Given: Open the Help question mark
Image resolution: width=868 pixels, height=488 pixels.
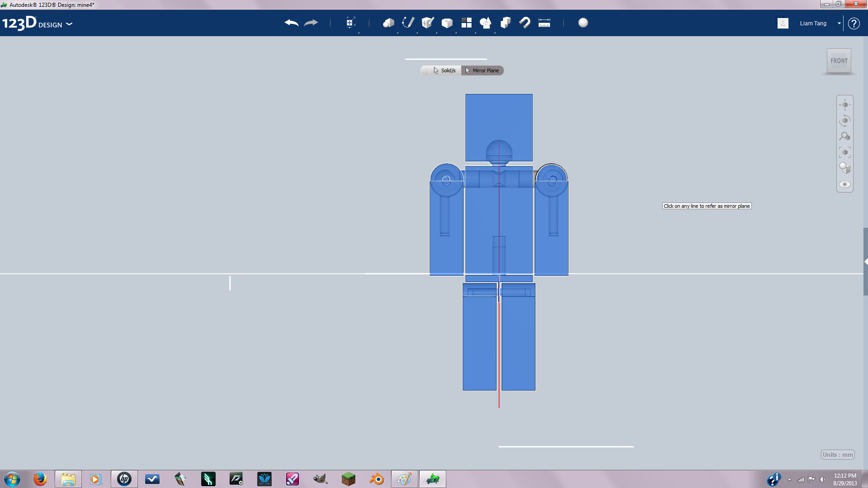Looking at the screenshot, I should 854,23.
